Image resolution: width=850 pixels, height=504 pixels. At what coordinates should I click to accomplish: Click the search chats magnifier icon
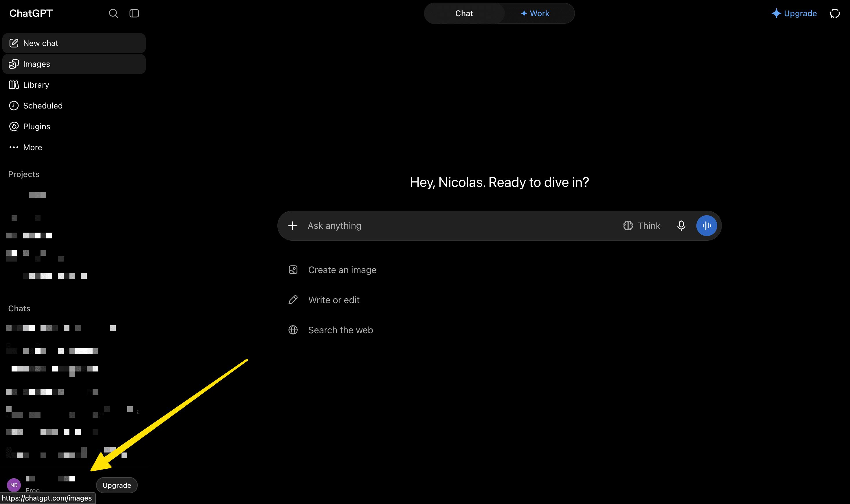113,13
